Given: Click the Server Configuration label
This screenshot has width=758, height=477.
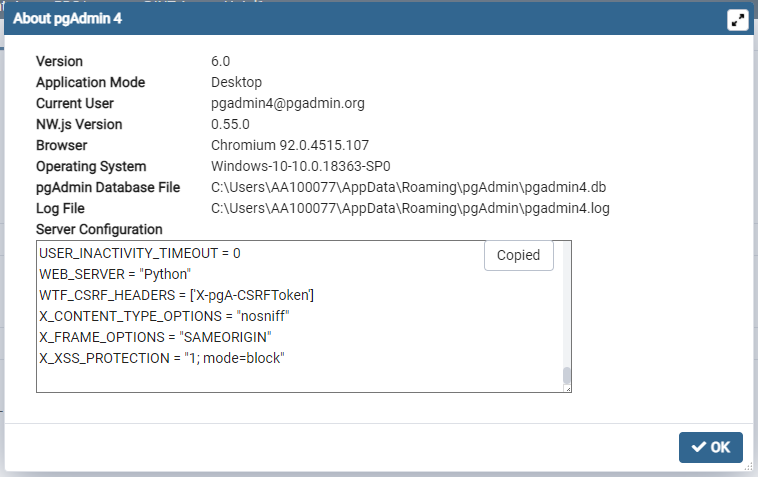Looking at the screenshot, I should 99,229.
